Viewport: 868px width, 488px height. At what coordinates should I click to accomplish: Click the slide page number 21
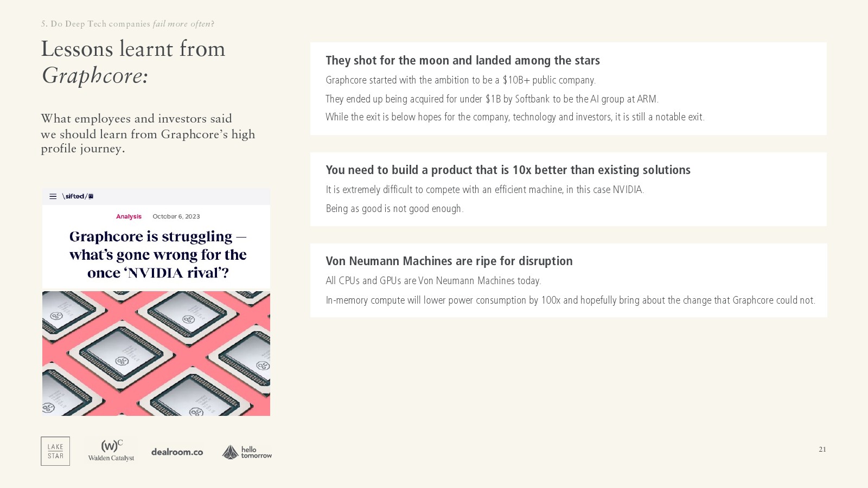click(x=822, y=449)
